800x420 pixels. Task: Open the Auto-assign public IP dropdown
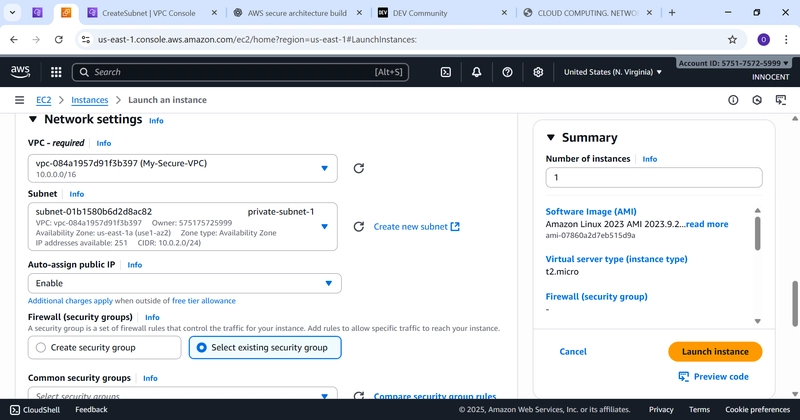point(185,283)
